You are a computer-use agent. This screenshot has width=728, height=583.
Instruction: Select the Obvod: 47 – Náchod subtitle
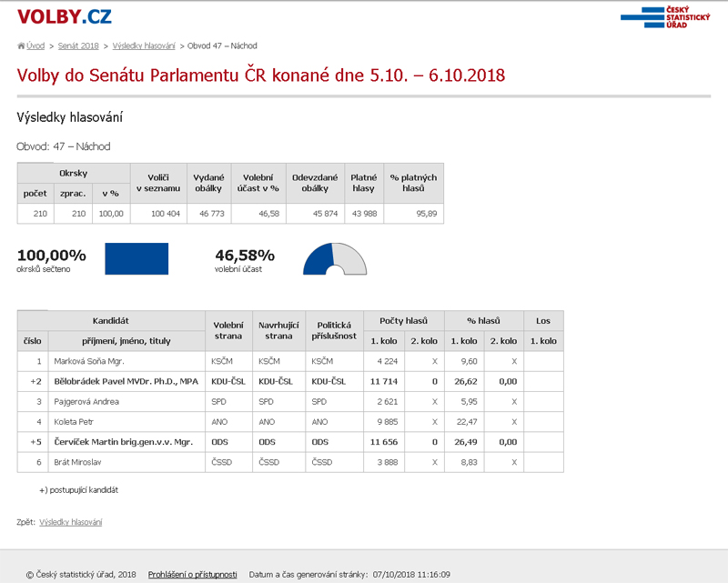point(64,146)
